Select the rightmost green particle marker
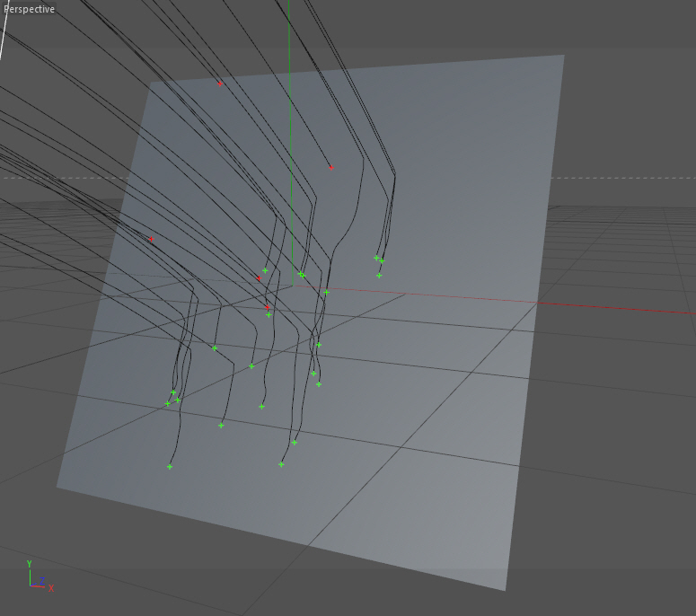 pyautogui.click(x=382, y=261)
